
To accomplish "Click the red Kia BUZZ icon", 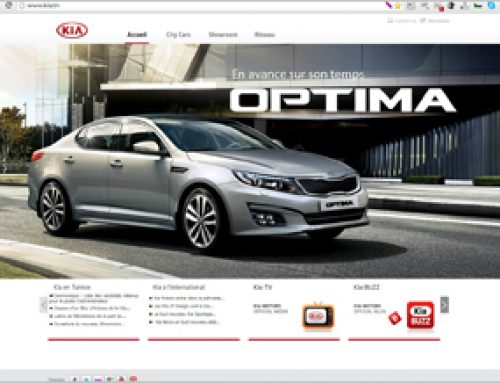I will pyautogui.click(x=421, y=315).
